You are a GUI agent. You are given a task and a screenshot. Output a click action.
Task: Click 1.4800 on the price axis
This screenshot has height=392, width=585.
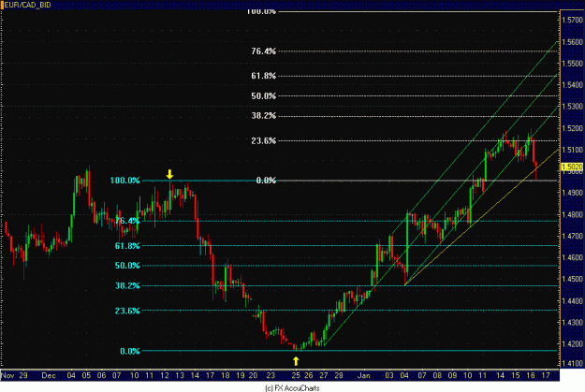click(572, 214)
